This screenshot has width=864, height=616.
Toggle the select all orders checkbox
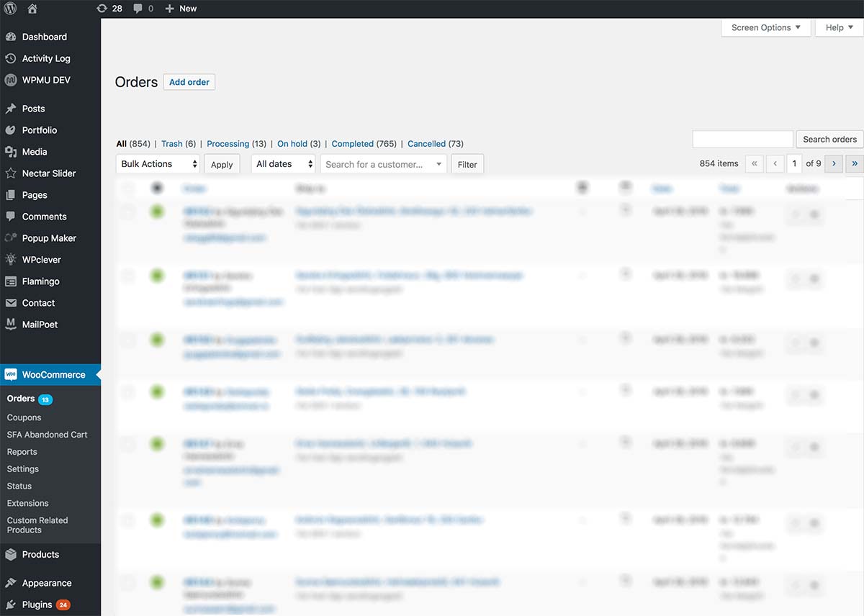127,189
